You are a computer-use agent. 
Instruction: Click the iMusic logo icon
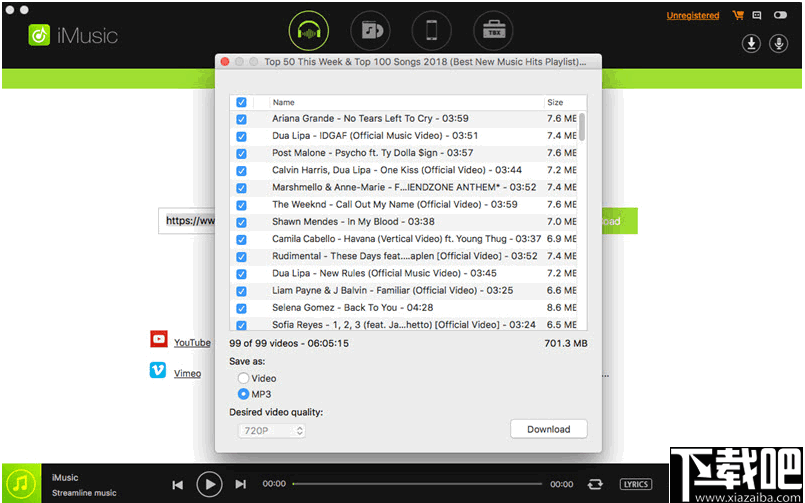39,35
